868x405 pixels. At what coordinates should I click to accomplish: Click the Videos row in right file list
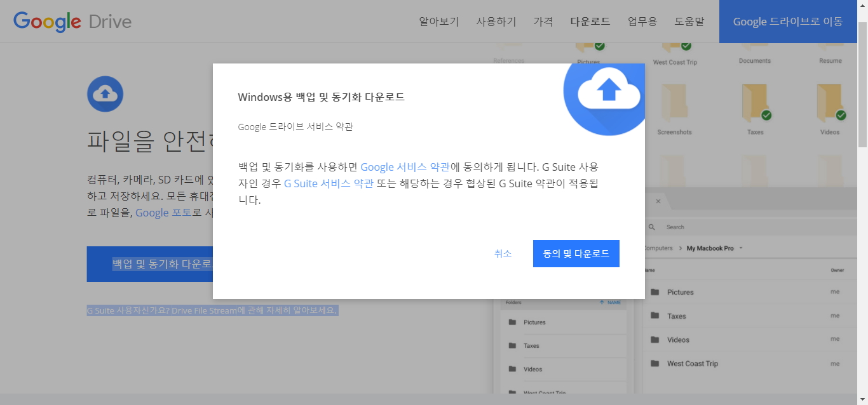750,340
